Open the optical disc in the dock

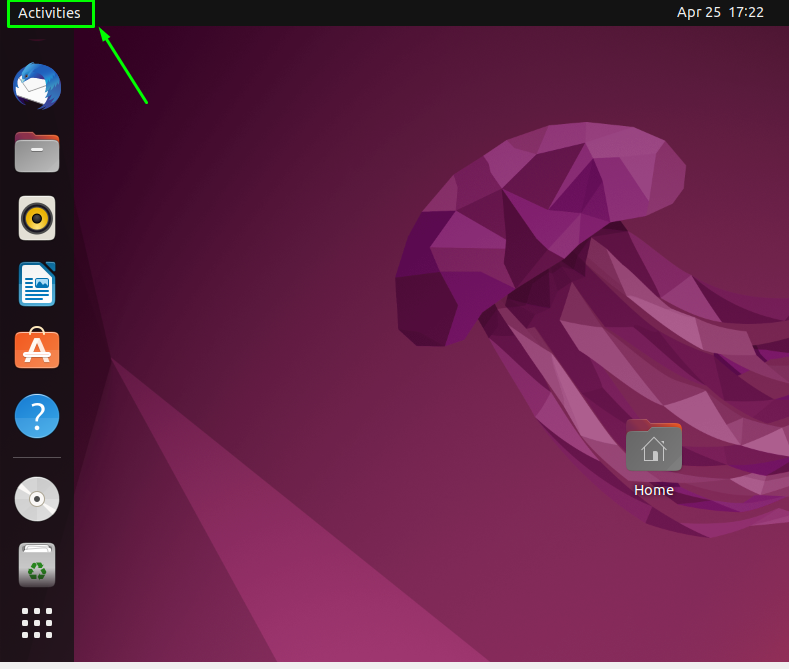(37, 499)
